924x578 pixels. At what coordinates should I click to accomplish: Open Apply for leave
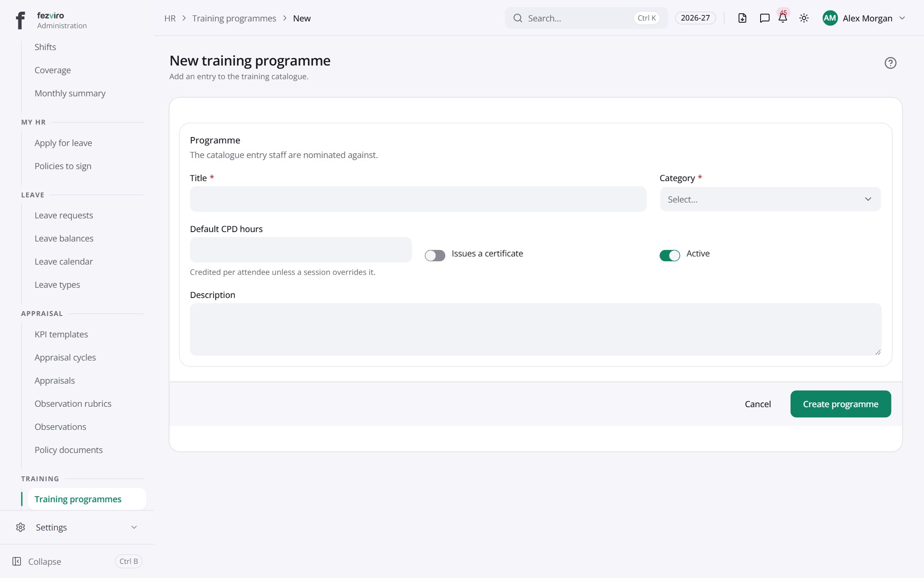tap(63, 143)
